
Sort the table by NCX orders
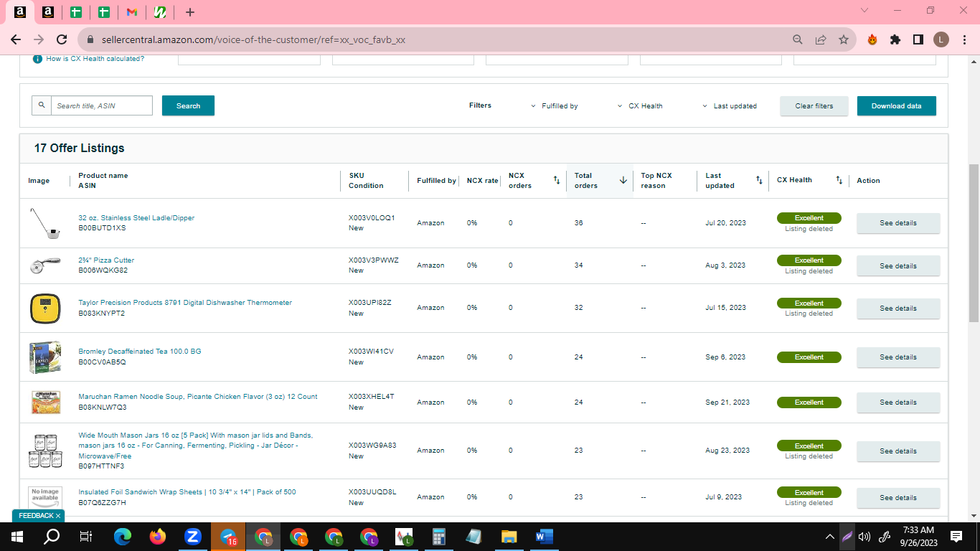coord(557,180)
